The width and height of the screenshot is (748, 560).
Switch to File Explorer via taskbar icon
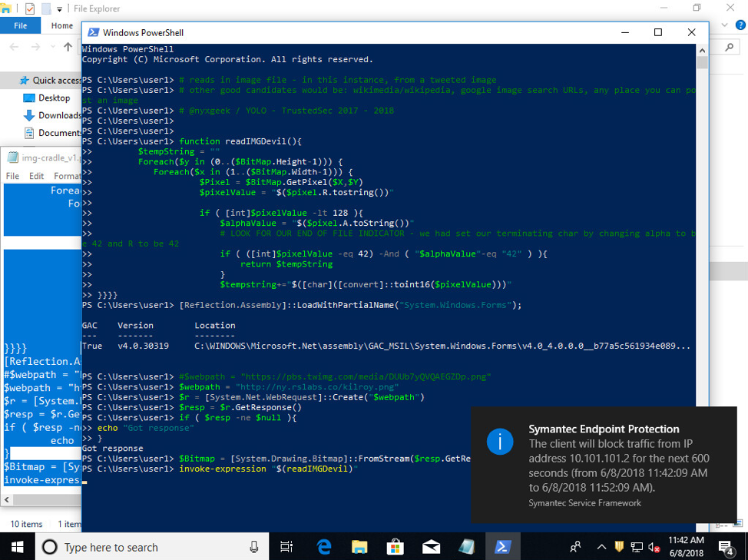coord(359,547)
